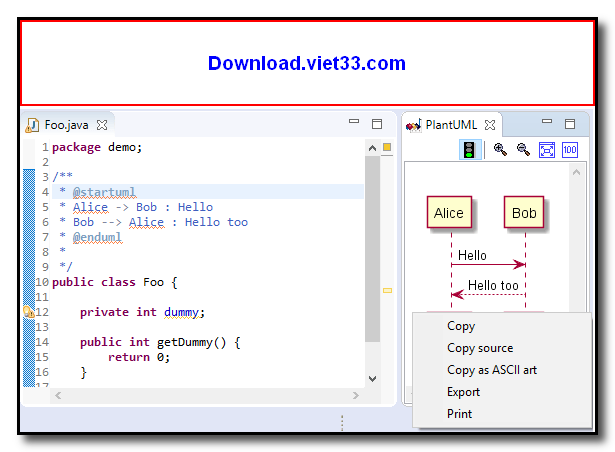Click Export in the context menu
Viewport: 615px width, 452px height.
click(x=464, y=392)
